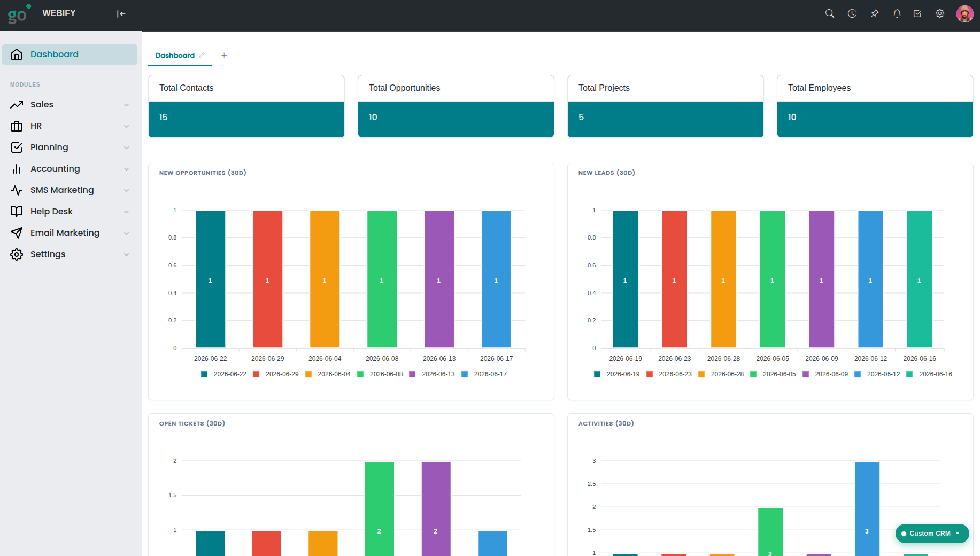980x556 pixels.
Task: Click 2026-06-05 legend color swatch in New Leads
Action: pyautogui.click(x=753, y=374)
